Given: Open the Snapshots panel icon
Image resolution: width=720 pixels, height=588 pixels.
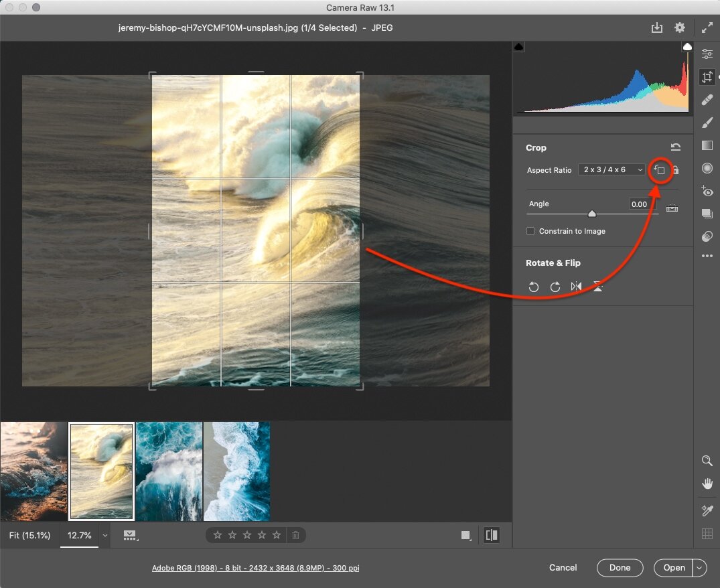Looking at the screenshot, I should tap(707, 214).
